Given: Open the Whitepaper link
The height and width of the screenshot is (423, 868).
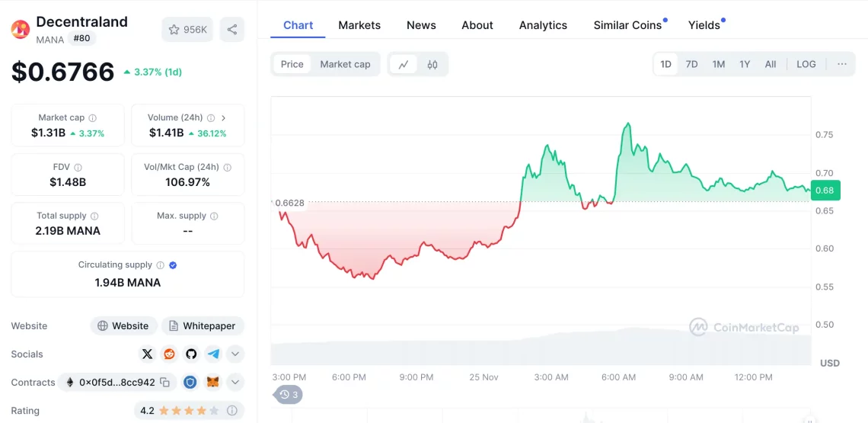Looking at the screenshot, I should pyautogui.click(x=203, y=325).
